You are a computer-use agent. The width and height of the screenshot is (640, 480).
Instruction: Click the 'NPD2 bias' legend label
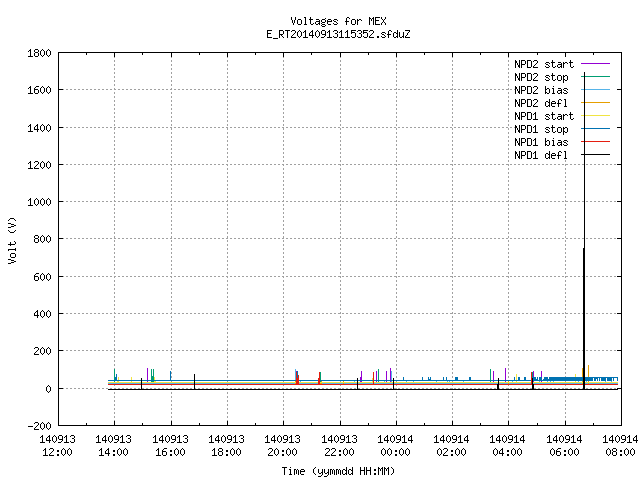tap(541, 90)
